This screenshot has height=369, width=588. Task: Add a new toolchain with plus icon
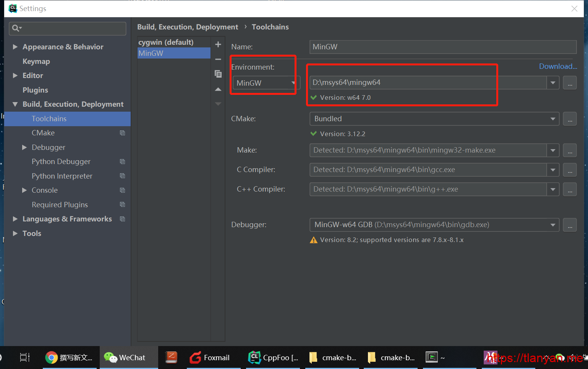click(218, 45)
